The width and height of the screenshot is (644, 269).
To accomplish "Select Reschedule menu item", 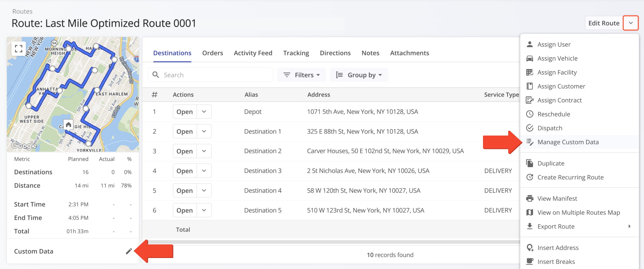I will (x=580, y=114).
